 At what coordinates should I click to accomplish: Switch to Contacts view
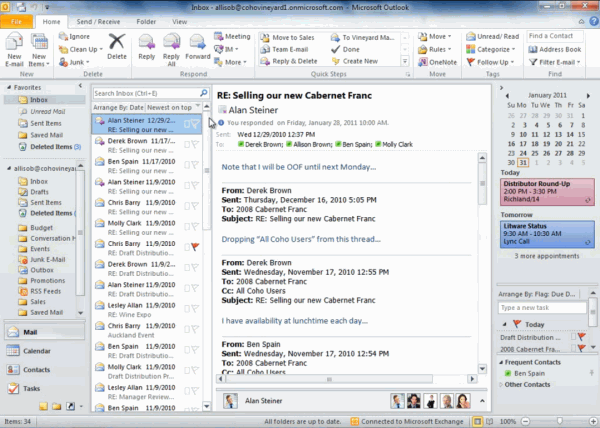[36, 370]
